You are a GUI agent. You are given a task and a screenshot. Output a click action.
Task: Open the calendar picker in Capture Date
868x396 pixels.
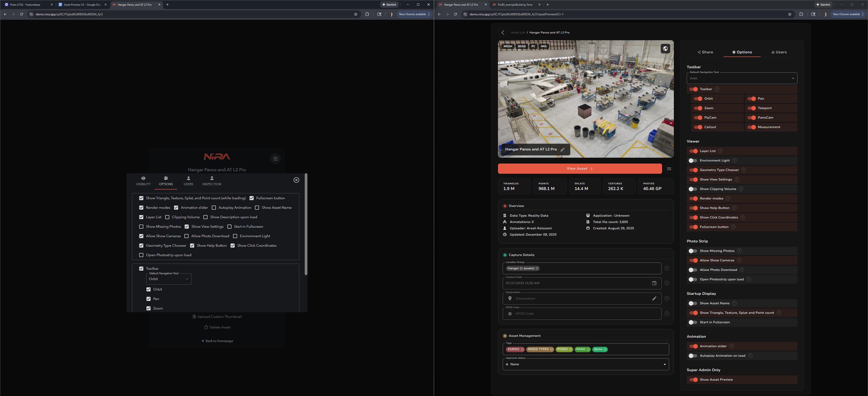pyautogui.click(x=654, y=283)
